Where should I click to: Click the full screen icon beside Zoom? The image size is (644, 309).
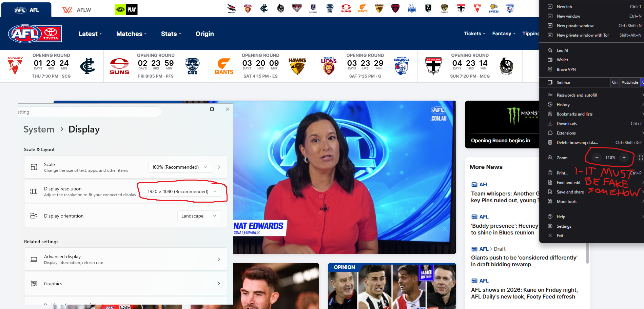pyautogui.click(x=640, y=158)
